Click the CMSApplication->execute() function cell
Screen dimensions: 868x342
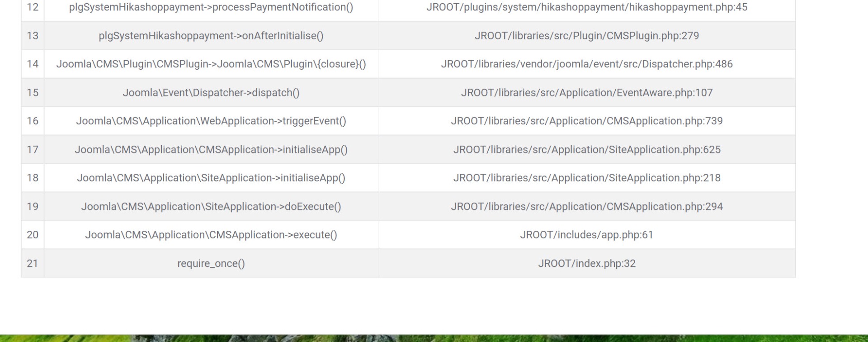211,235
